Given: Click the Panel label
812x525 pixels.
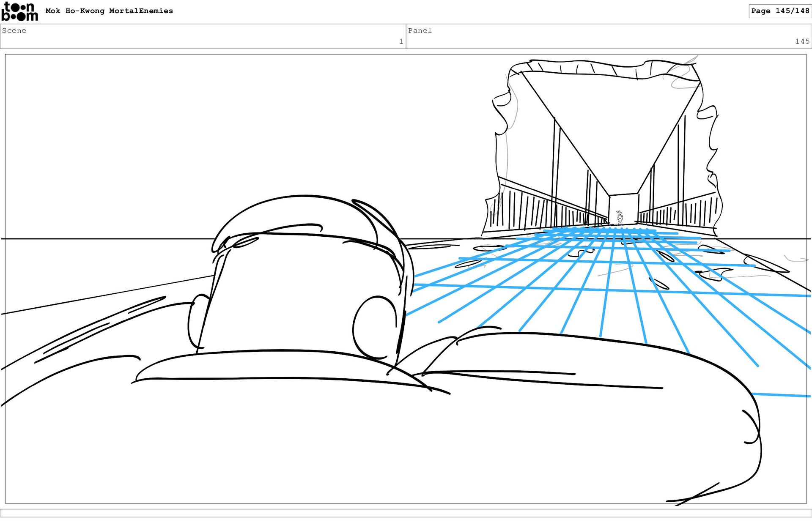Looking at the screenshot, I should (420, 30).
